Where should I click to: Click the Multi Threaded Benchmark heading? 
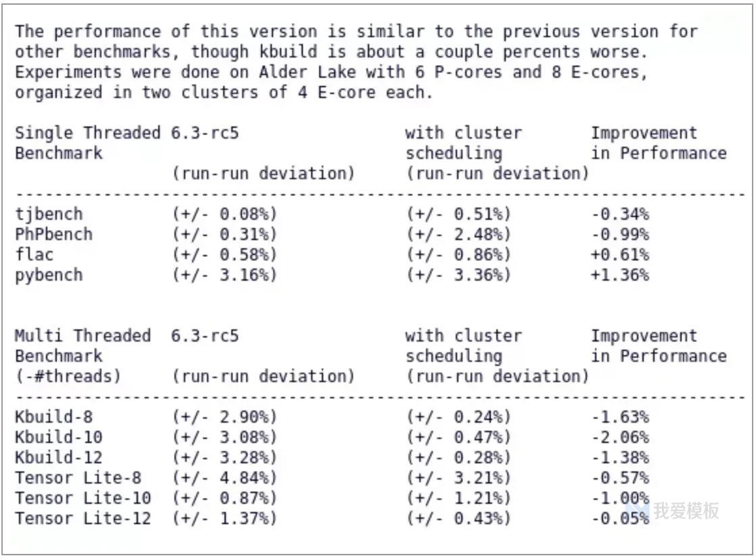click(83, 346)
